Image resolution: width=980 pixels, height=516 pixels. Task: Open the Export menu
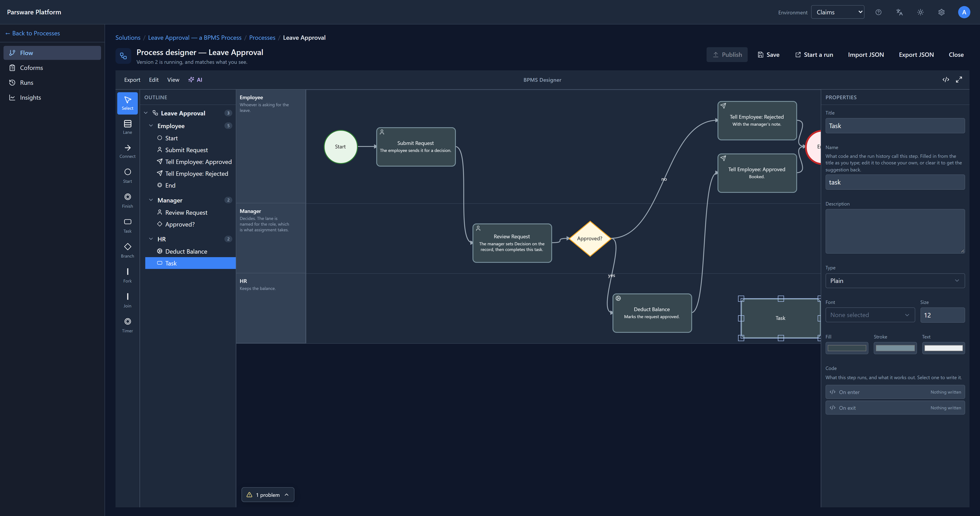point(132,80)
